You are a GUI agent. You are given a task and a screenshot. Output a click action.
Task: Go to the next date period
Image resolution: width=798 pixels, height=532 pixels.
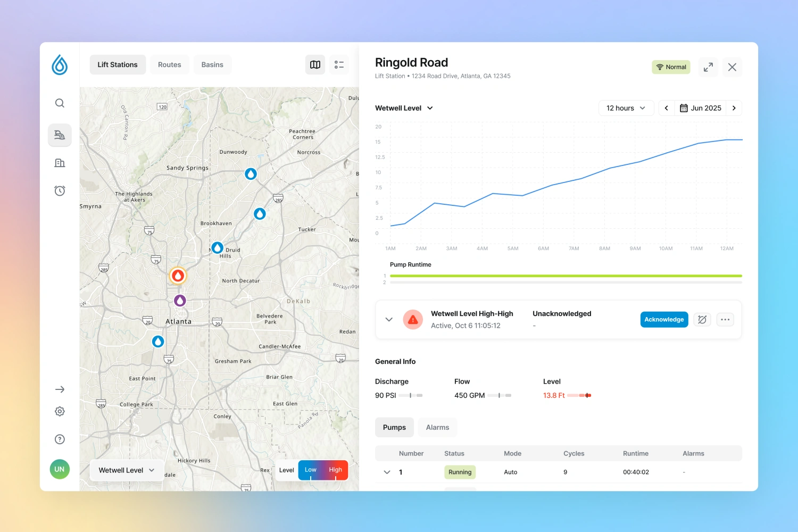[x=734, y=108]
